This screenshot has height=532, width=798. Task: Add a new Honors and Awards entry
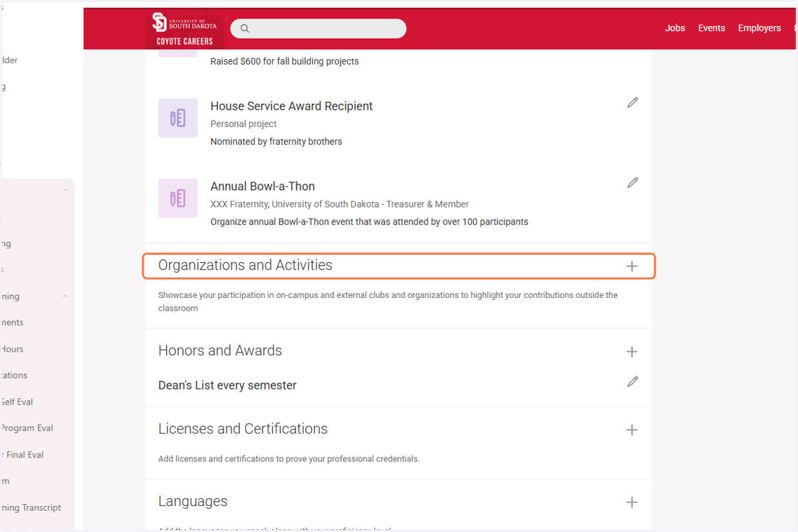632,352
